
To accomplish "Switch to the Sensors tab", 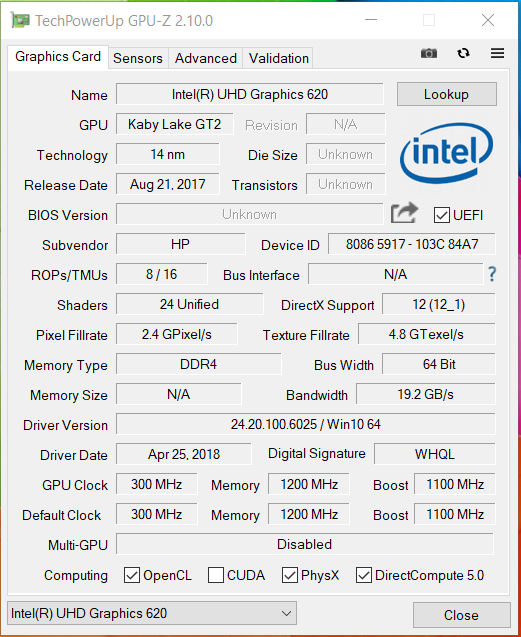I will coord(138,58).
